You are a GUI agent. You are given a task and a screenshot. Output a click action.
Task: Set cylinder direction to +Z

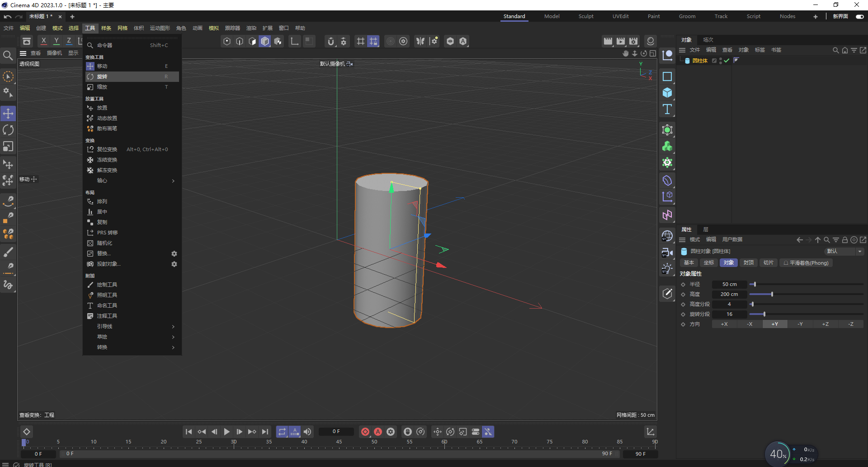825,324
